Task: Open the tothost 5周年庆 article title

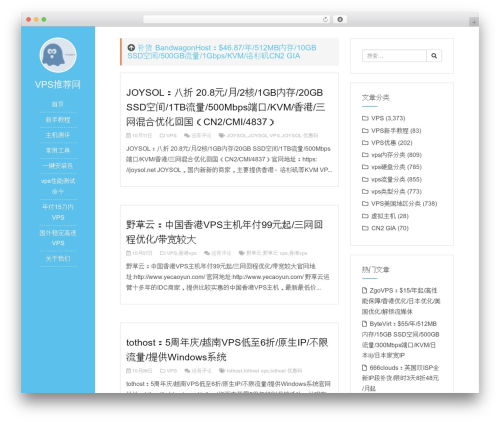Action: pos(227,350)
